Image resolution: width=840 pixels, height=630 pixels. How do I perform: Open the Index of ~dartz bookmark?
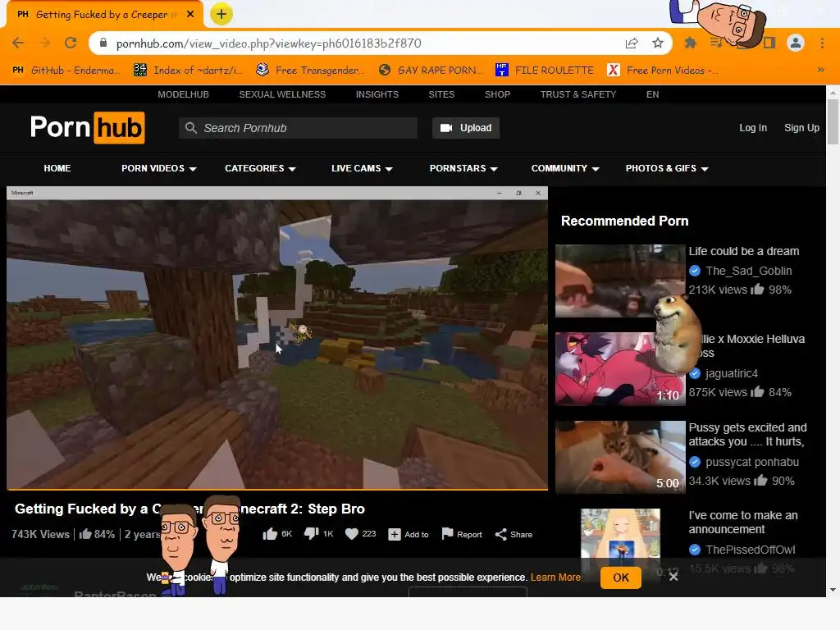tap(189, 71)
